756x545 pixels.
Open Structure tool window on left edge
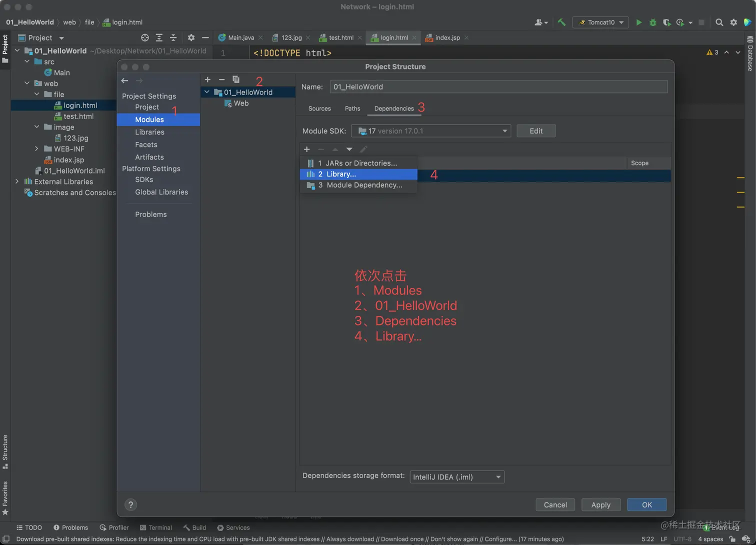pos(5,451)
